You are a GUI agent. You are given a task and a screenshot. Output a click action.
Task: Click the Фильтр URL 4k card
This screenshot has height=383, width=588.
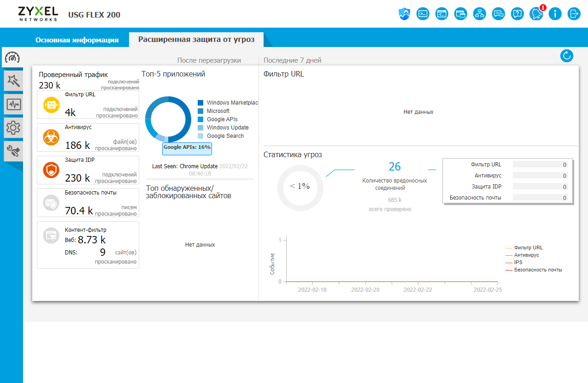88,105
